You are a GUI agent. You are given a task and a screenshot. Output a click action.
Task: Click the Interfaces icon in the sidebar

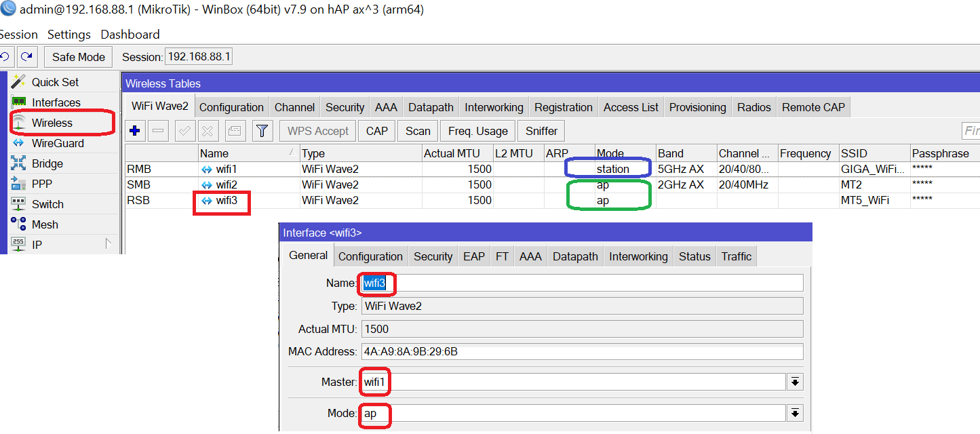(x=19, y=102)
